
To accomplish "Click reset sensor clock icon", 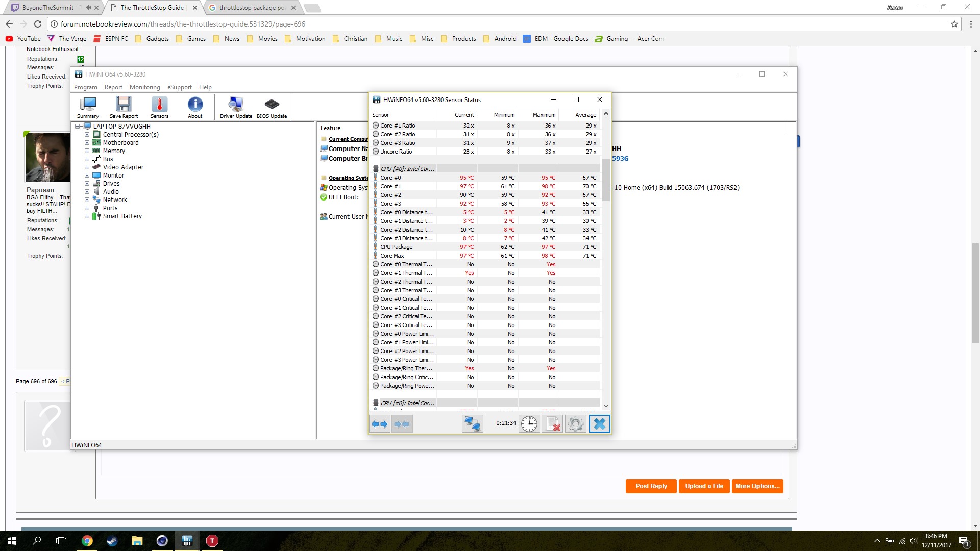I will point(529,424).
